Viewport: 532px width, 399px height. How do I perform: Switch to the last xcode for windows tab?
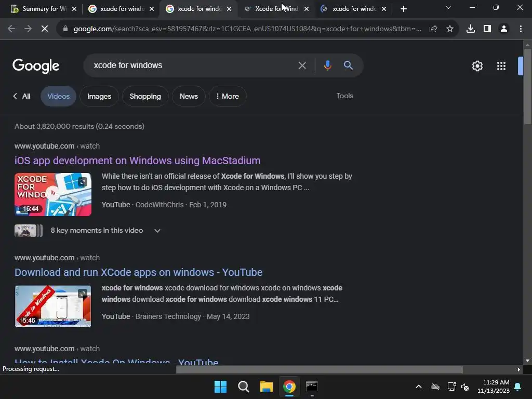click(354, 9)
